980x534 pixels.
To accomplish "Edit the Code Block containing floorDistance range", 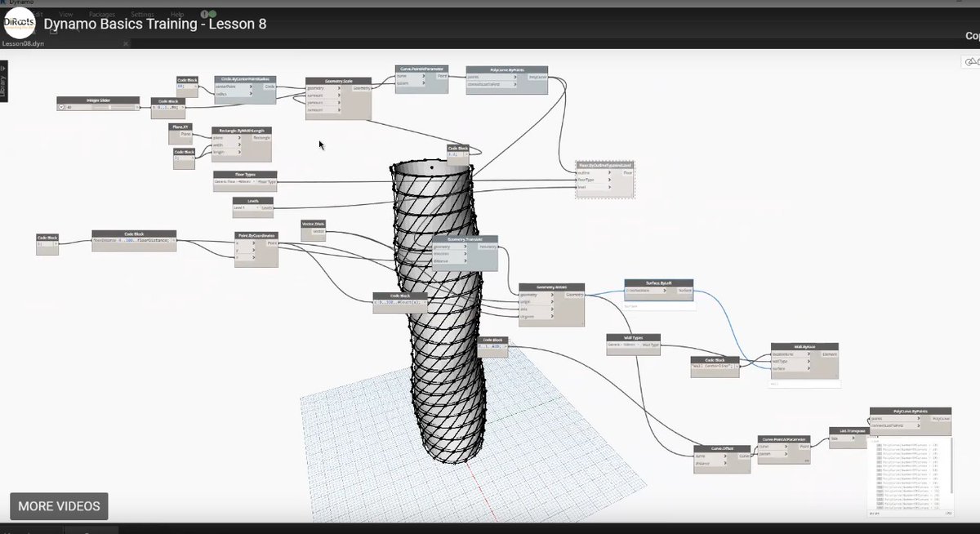I will [x=134, y=240].
